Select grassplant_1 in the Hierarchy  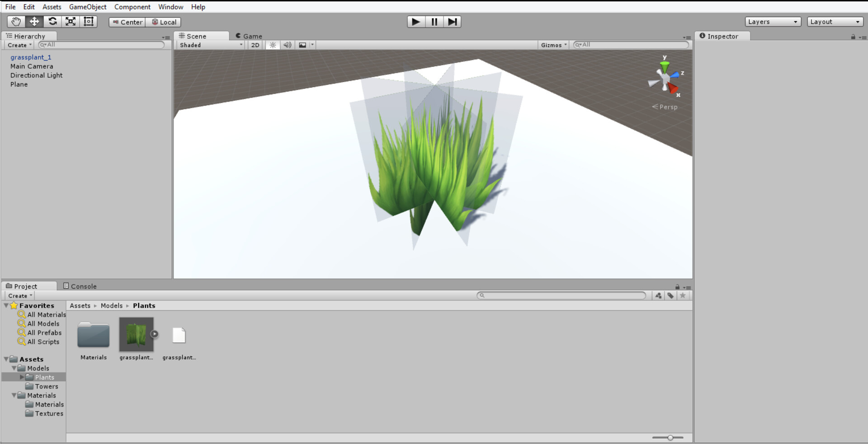(31, 57)
